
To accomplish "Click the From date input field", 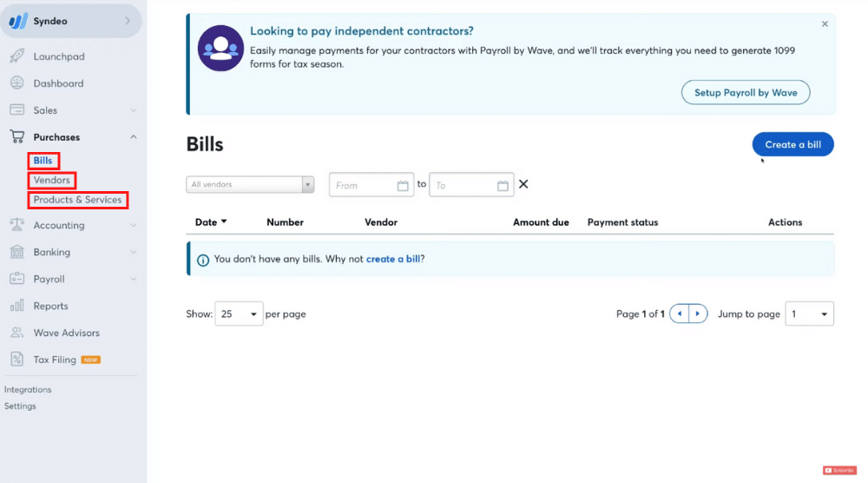I will (372, 185).
